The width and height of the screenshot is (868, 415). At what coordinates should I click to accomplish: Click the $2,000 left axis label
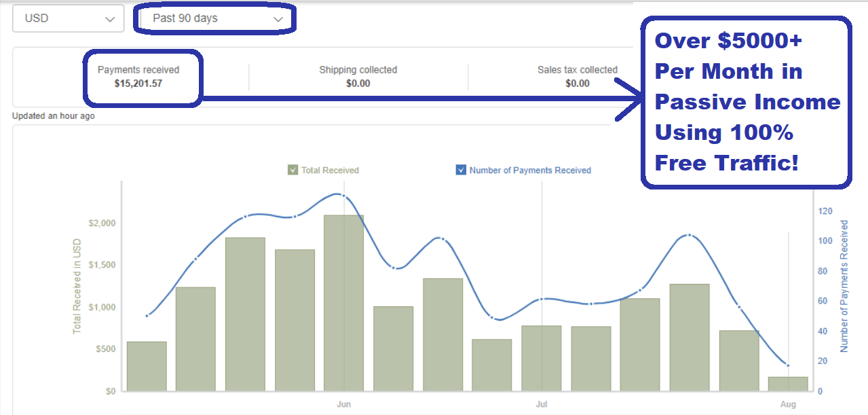click(x=101, y=223)
